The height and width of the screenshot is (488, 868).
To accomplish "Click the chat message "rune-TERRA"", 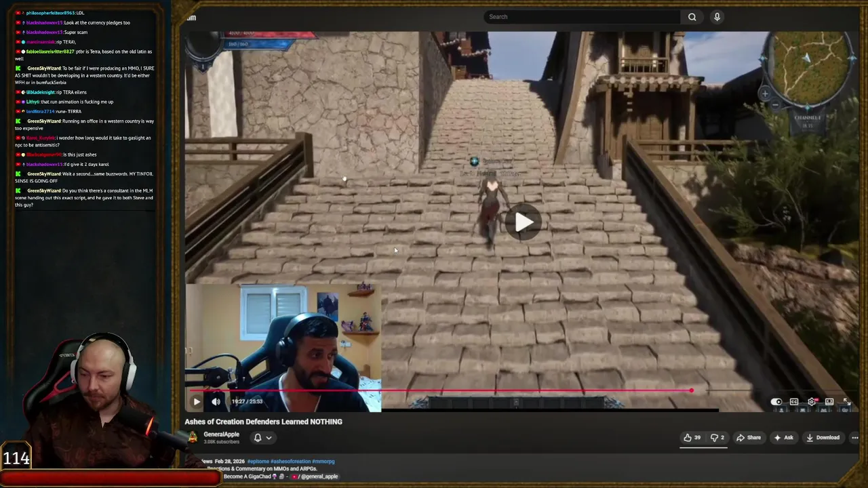I will [68, 111].
